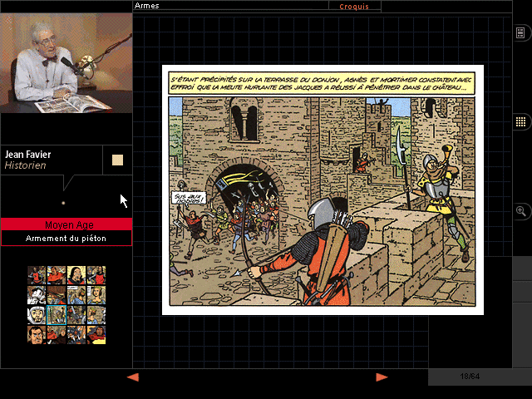Viewport: 532px width, 399px height.
Task: Click the Jean Favier name label
Action: click(x=27, y=155)
